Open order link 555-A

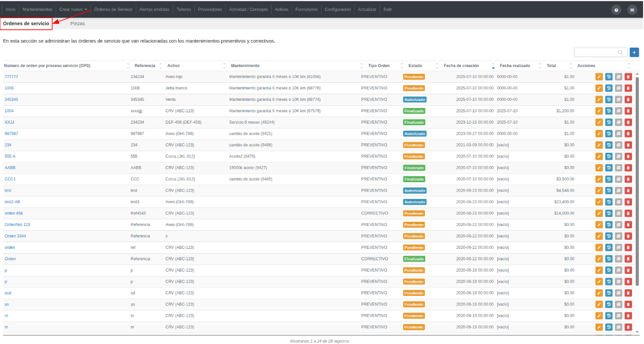point(10,157)
